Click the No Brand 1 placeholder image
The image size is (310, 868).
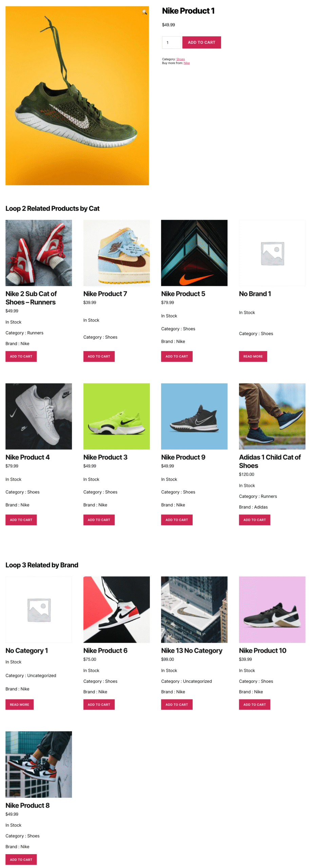[x=272, y=253]
